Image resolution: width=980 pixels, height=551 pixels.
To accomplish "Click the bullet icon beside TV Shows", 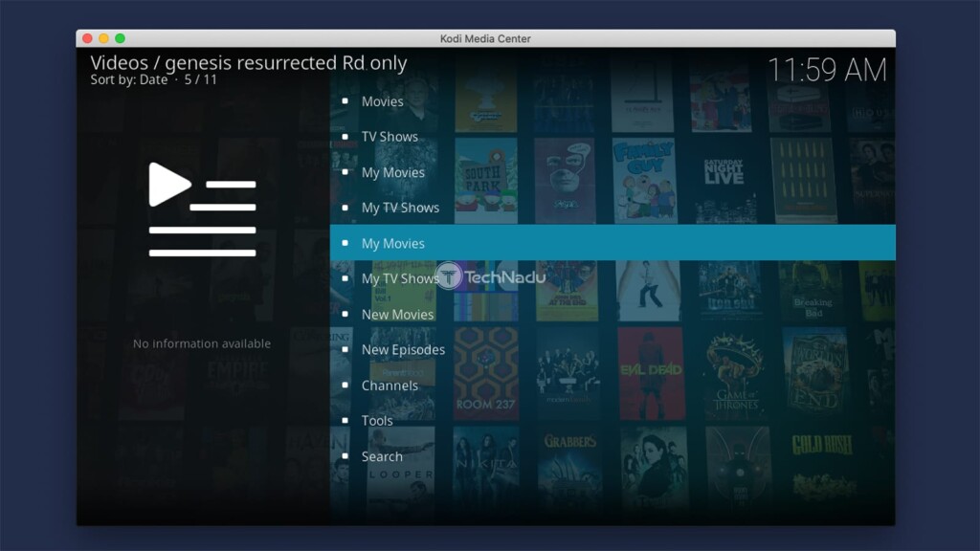I will [x=345, y=136].
